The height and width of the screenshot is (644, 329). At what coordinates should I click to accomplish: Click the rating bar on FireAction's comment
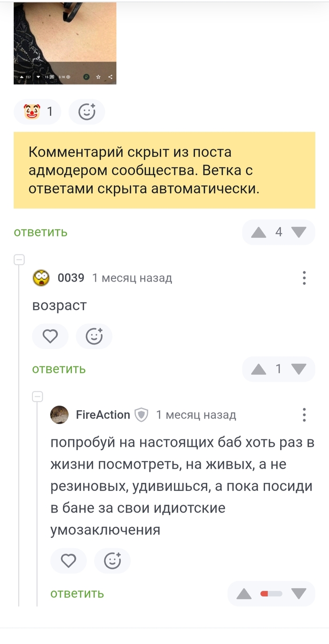pos(271,594)
